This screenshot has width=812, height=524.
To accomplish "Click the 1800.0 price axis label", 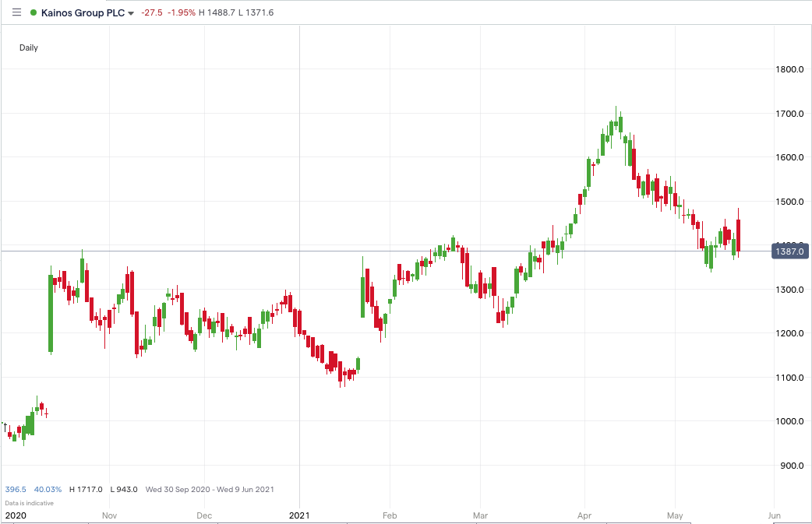I will (x=788, y=69).
